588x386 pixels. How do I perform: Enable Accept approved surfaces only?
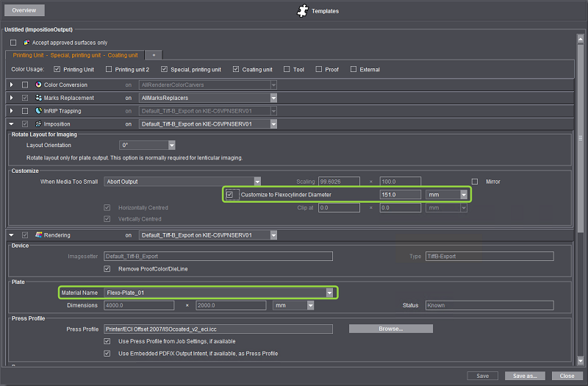[13, 43]
